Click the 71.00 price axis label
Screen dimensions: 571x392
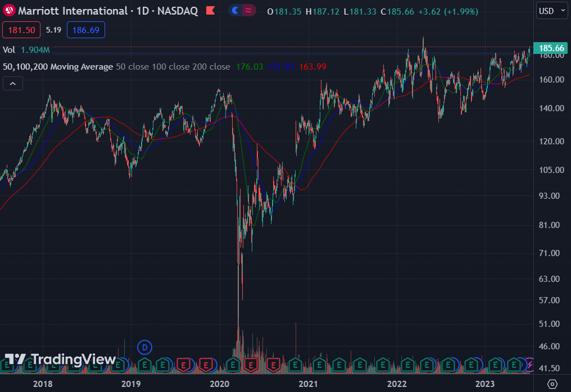pyautogui.click(x=549, y=253)
